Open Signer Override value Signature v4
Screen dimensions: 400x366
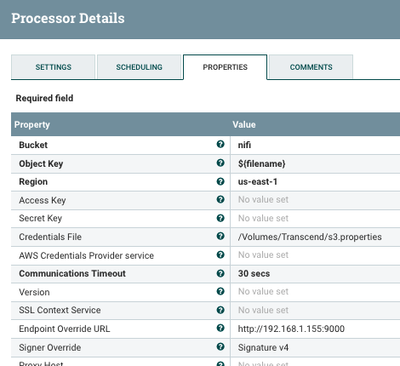pos(315,347)
